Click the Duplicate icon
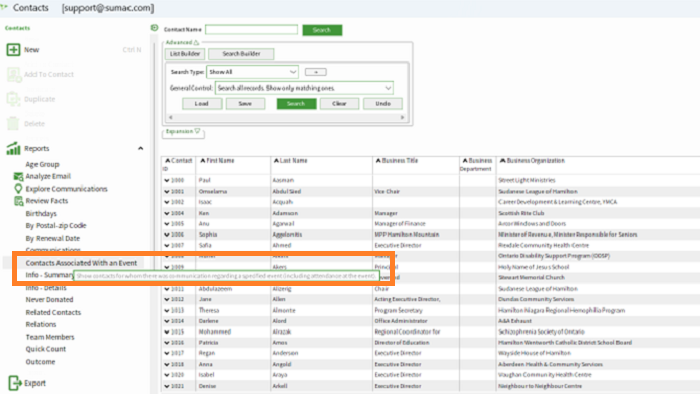The image size is (700, 394). [13, 99]
